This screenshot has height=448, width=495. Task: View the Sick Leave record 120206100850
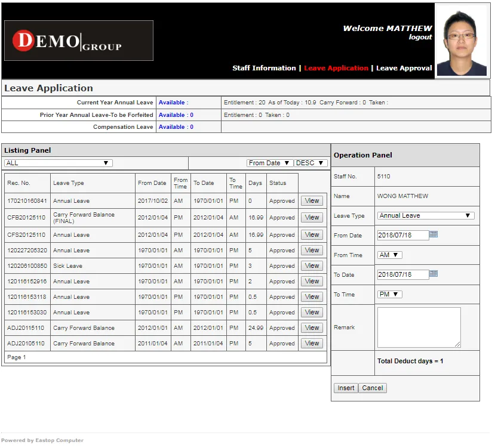[312, 265]
